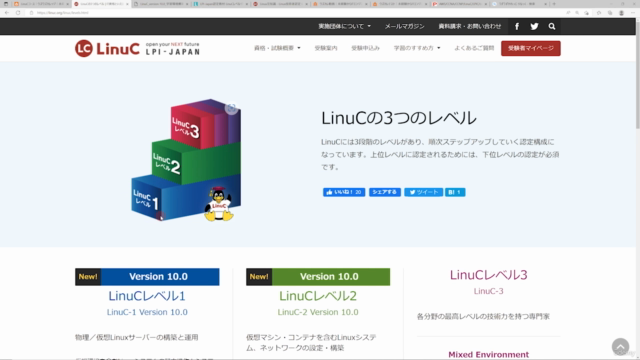This screenshot has width=640, height=360.
Task: Click the Mixed Environment heading
Action: 489,354
